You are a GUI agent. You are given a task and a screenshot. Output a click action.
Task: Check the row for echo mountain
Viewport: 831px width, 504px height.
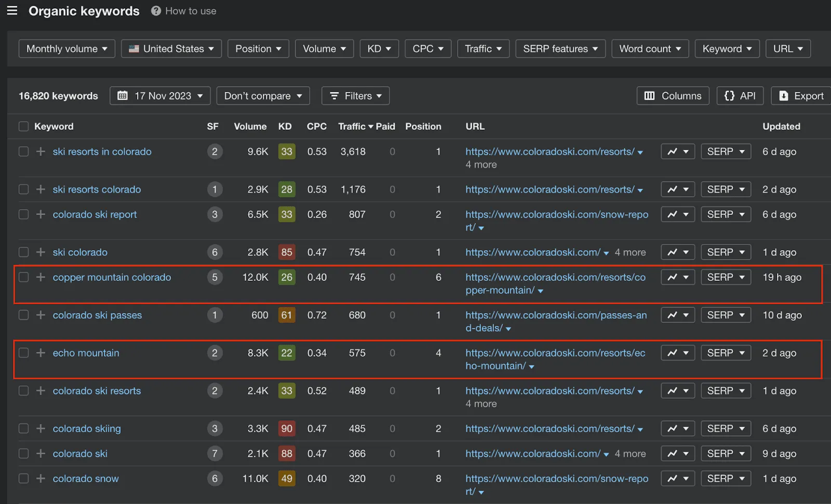[23, 352]
